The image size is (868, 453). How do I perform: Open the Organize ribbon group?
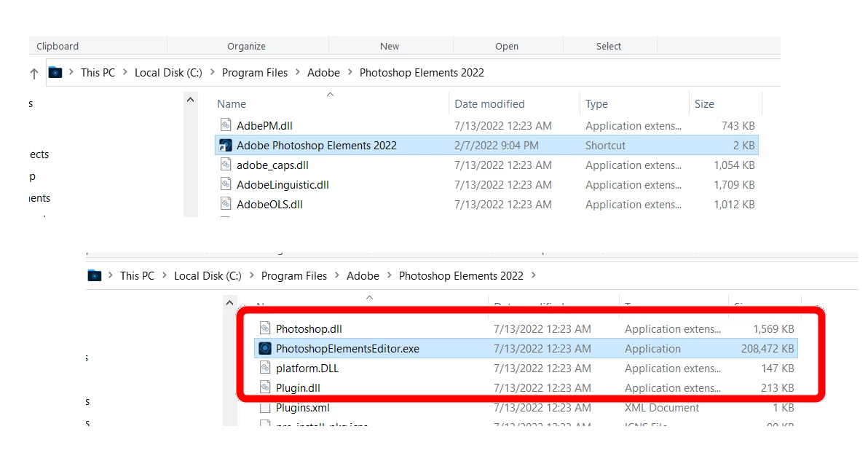246,46
